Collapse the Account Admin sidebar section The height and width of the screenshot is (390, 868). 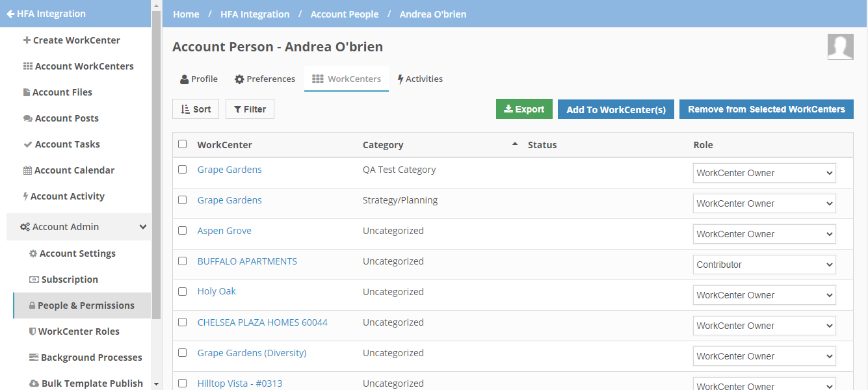(143, 227)
